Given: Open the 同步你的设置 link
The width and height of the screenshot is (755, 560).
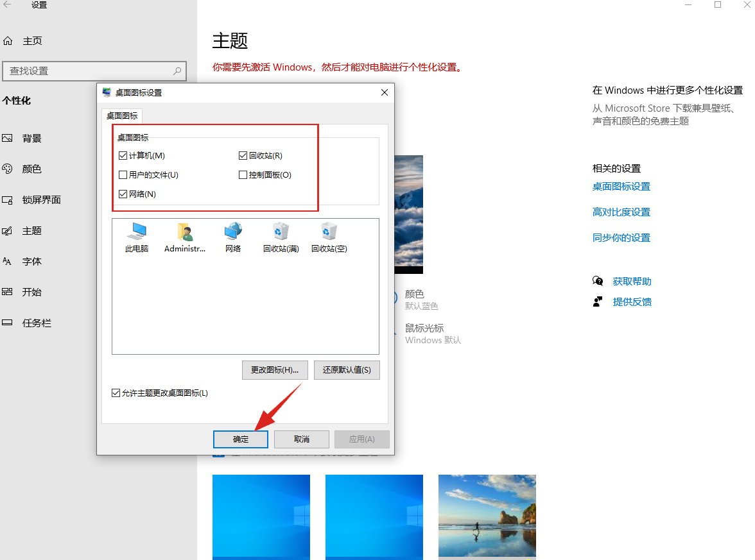Looking at the screenshot, I should [x=621, y=237].
